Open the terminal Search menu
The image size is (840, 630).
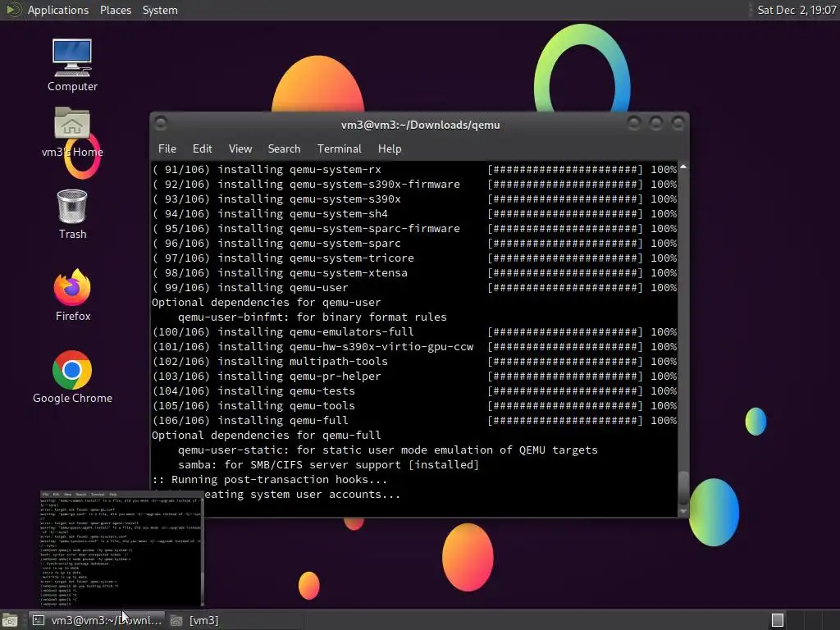coord(284,149)
